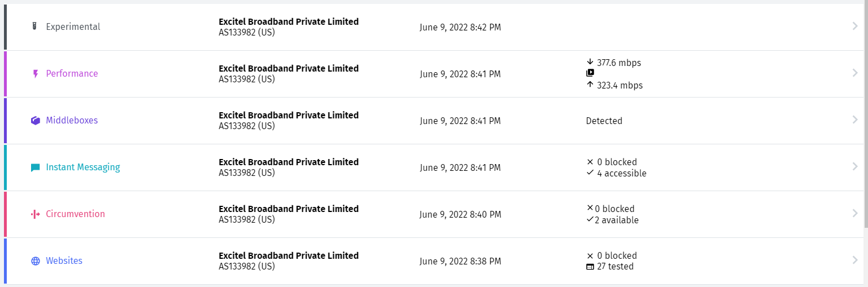Viewport: 868px width, 287px height.
Task: Click the Websites globe icon
Action: coord(36,261)
